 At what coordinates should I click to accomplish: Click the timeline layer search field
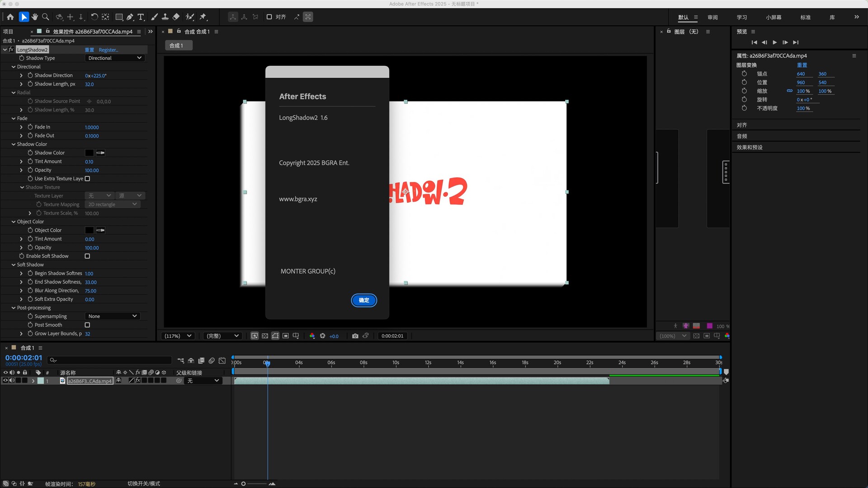tap(111, 360)
